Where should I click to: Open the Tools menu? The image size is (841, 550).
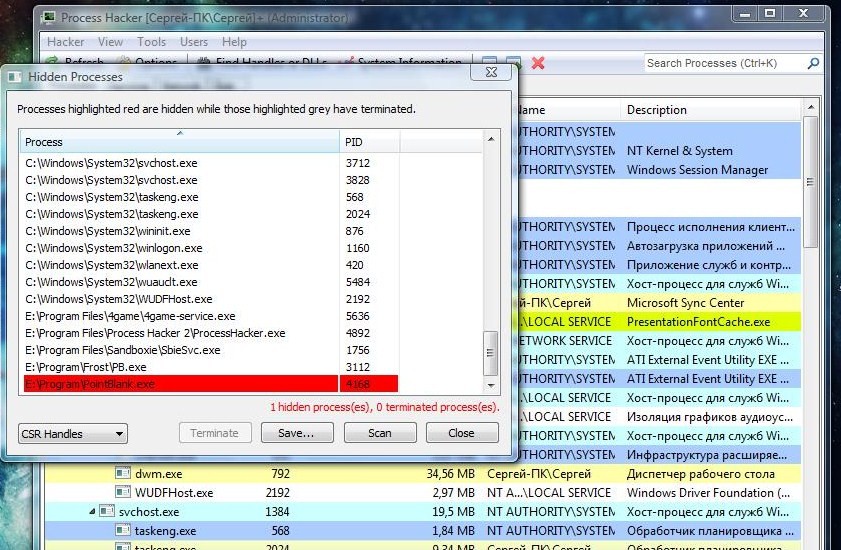(151, 42)
